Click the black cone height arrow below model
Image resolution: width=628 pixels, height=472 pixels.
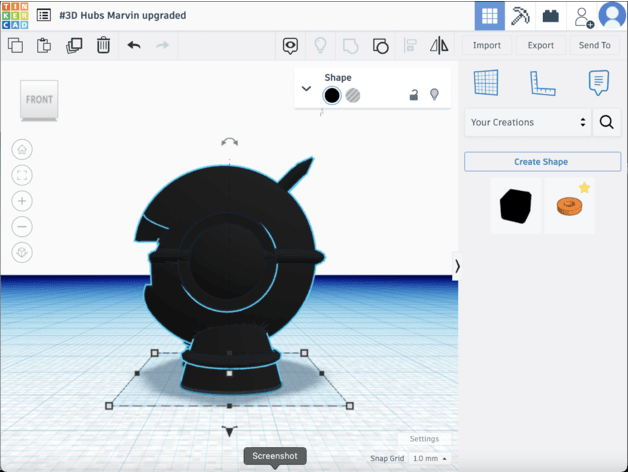click(229, 431)
